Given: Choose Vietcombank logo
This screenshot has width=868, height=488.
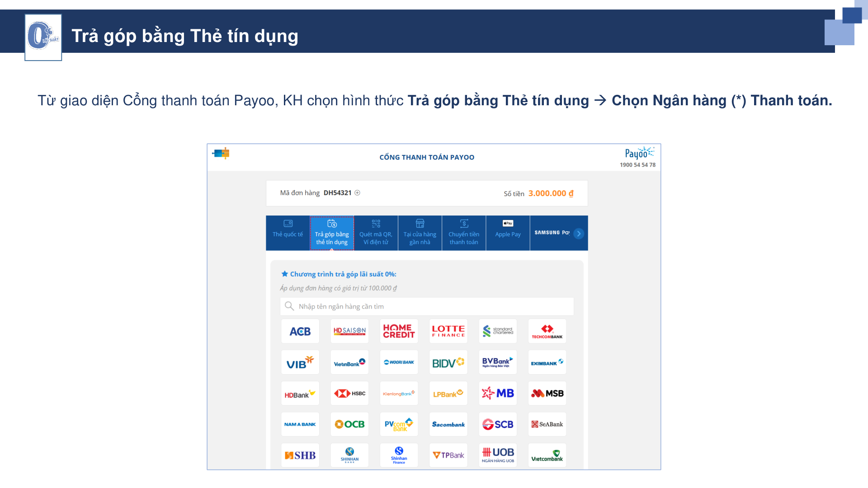Looking at the screenshot, I should (547, 455).
